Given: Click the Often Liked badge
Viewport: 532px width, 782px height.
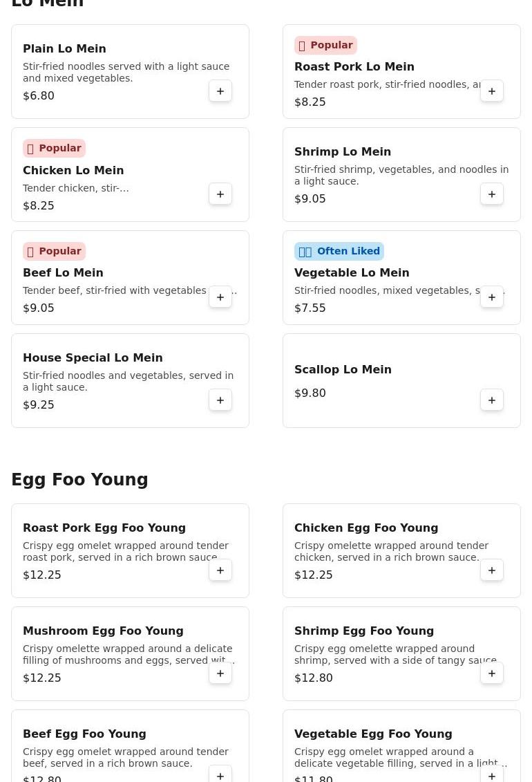Looking at the screenshot, I should [x=339, y=252].
